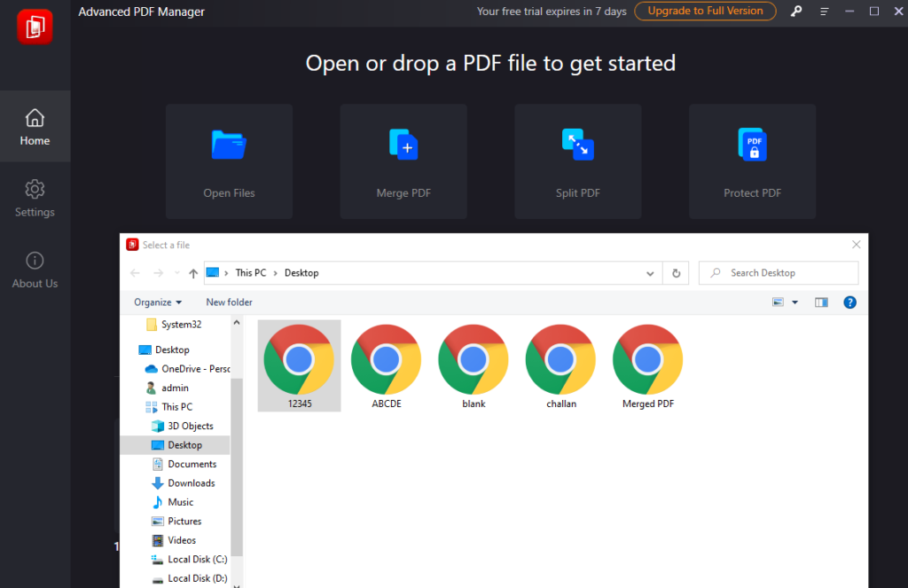Close the Select a file dialog

click(x=856, y=245)
